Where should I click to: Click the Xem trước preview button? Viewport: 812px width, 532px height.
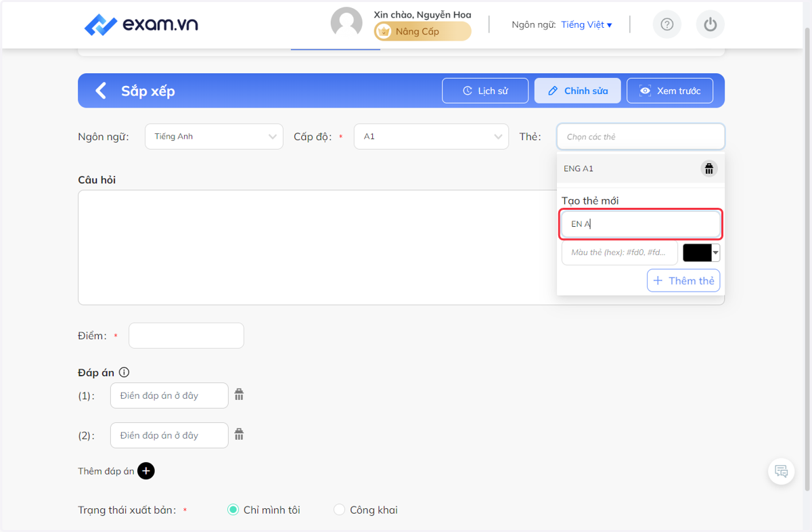670,91
